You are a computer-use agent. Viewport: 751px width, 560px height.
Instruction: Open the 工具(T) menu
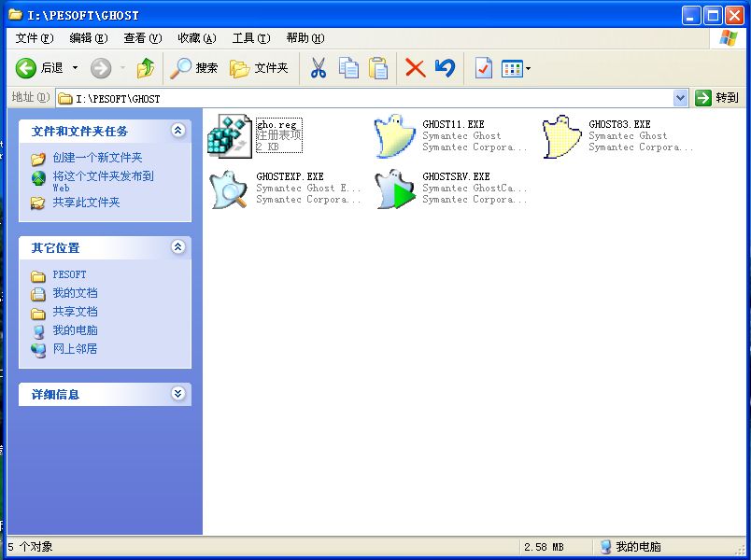tap(251, 38)
